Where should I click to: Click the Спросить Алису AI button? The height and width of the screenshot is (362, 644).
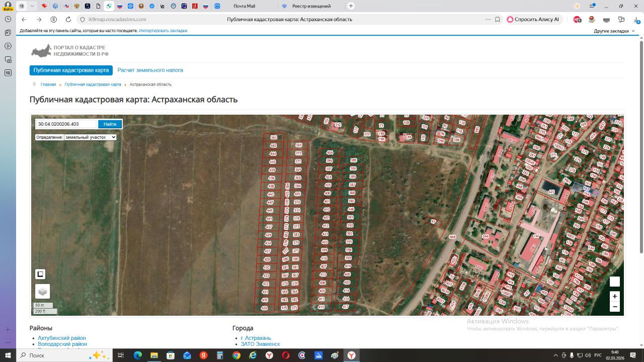[533, 19]
